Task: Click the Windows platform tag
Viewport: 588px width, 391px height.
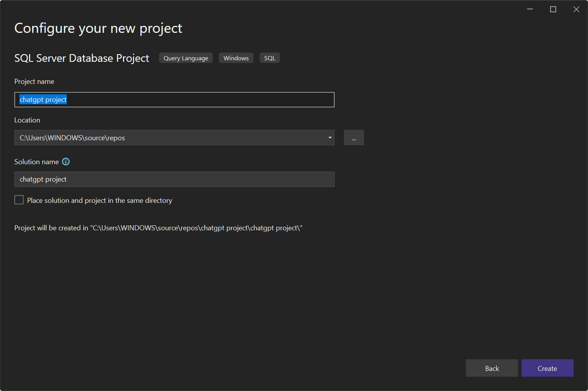Action: (236, 58)
